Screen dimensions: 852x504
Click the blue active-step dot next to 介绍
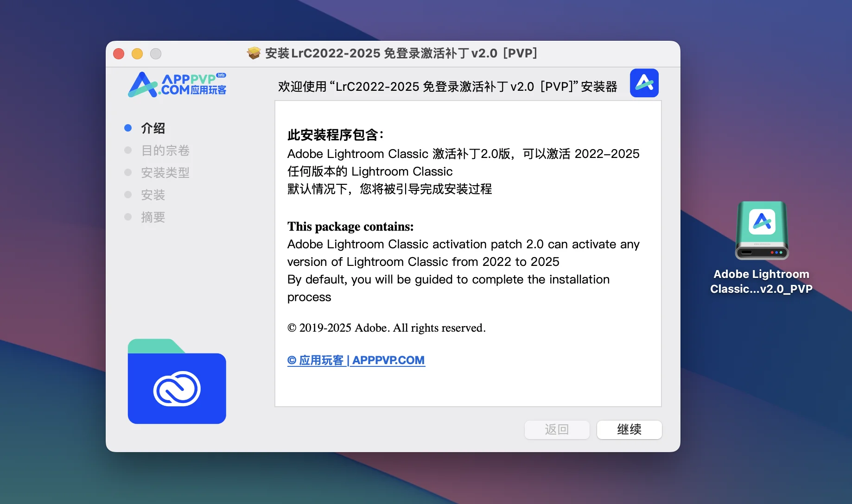point(128,128)
